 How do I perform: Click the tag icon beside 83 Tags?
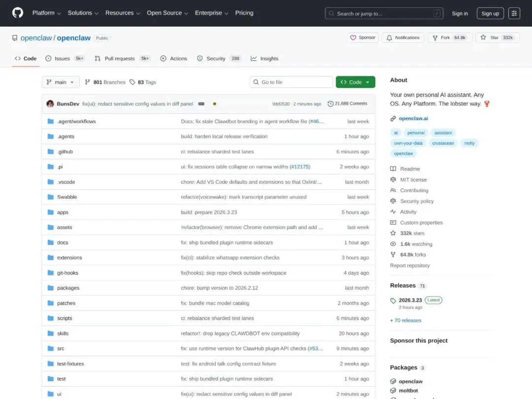tap(133, 82)
